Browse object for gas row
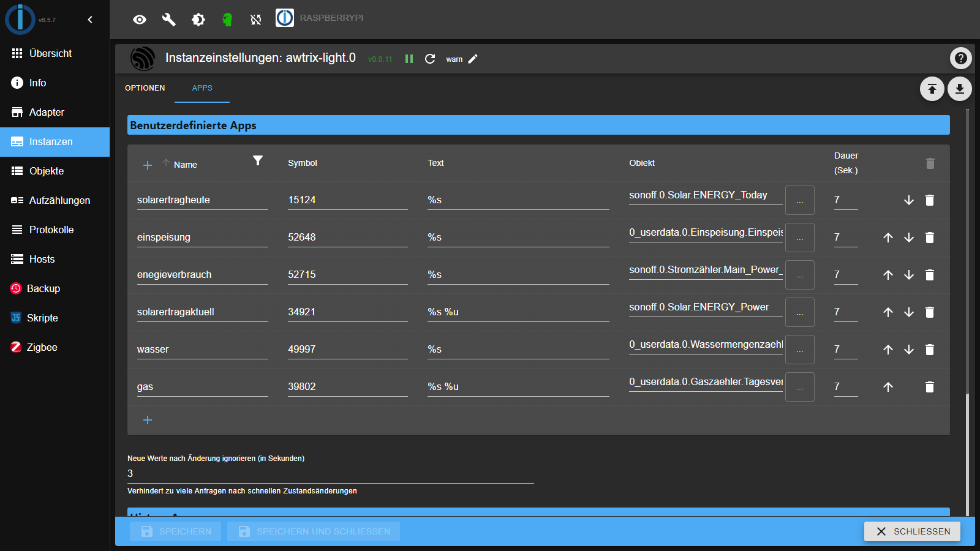This screenshot has width=980, height=551. pyautogui.click(x=800, y=387)
